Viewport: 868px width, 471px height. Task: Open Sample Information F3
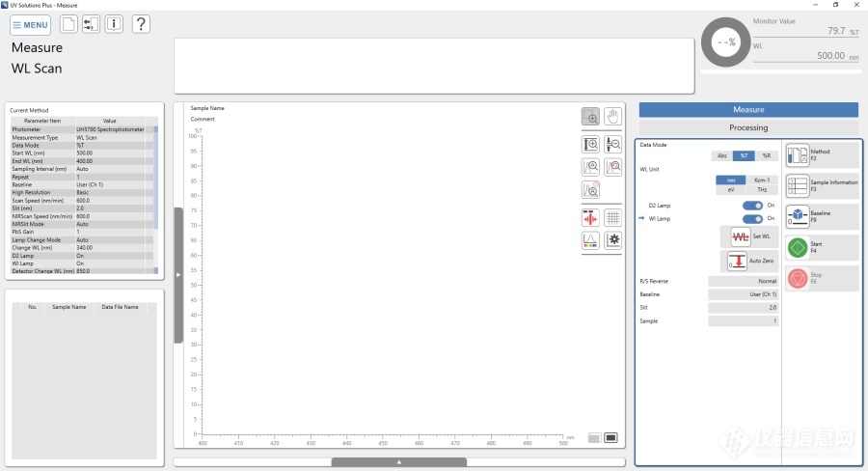tap(822, 185)
